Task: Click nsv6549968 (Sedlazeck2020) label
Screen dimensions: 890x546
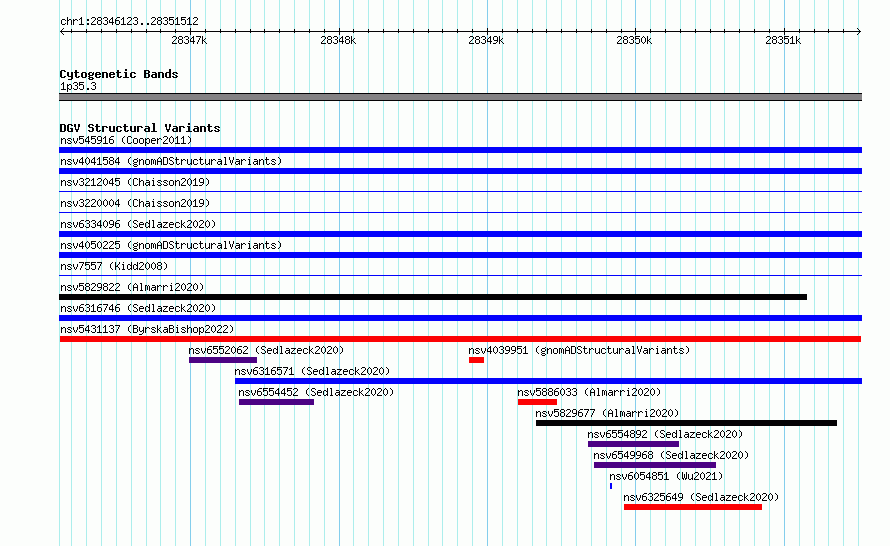Action: point(671,455)
